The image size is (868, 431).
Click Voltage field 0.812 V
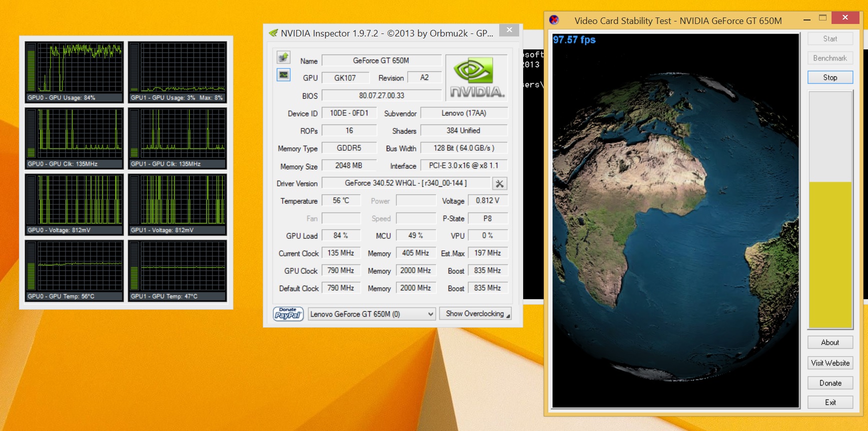coord(488,201)
